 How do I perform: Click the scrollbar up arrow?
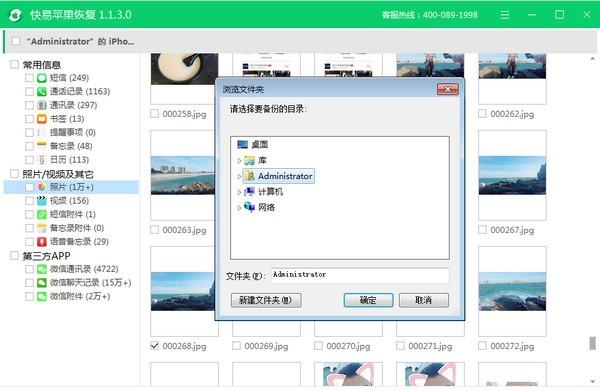592,59
